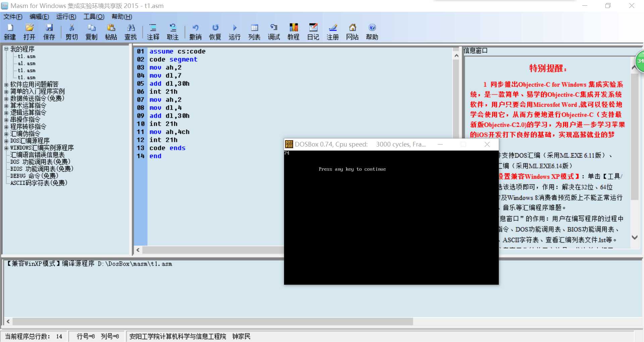Expand the 数据传送指令(免费) node
This screenshot has width=644, height=342.
click(6, 99)
